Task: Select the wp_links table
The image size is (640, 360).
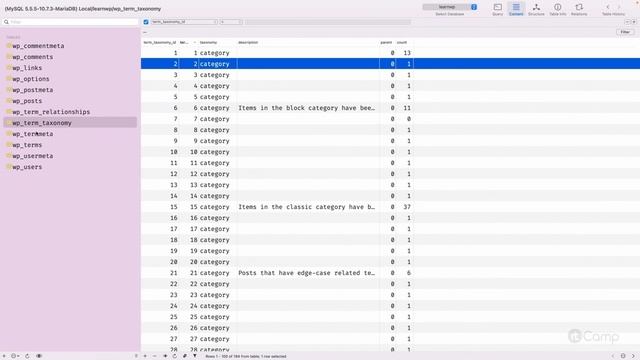Action: (x=27, y=68)
